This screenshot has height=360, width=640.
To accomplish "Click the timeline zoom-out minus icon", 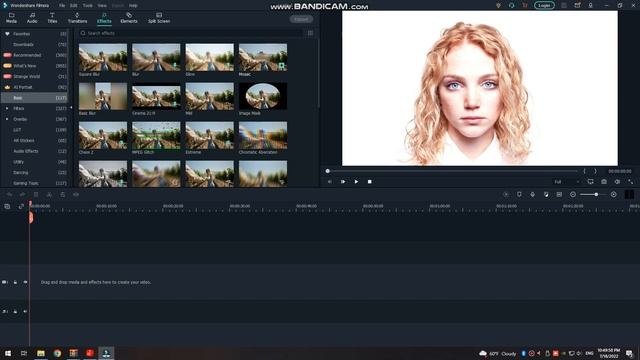I will pyautogui.click(x=573, y=195).
